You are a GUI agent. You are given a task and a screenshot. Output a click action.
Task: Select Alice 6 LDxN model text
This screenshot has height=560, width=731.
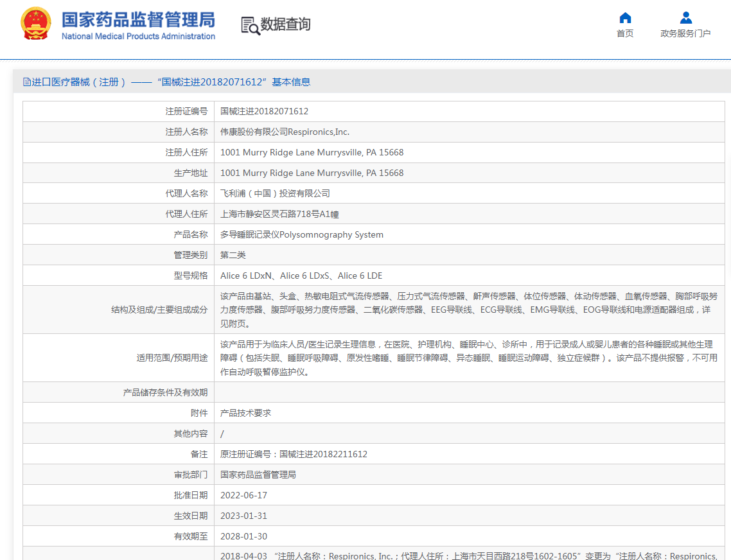tap(245, 276)
